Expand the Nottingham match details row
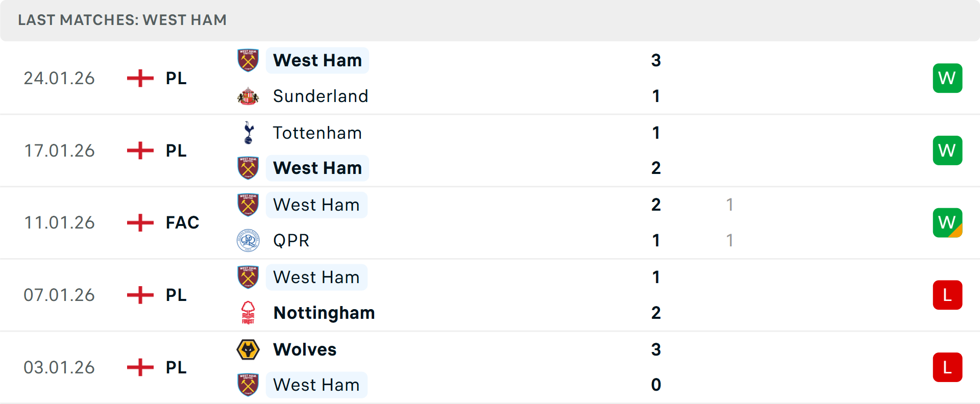Viewport: 980px width, 404px height. [490, 295]
